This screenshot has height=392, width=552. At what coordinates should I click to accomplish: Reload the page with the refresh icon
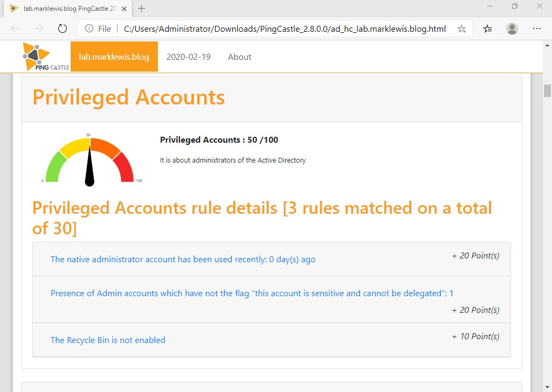62,29
